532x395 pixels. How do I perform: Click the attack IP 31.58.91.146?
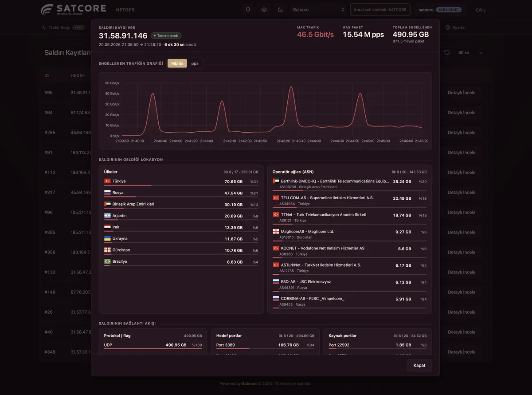coord(123,36)
